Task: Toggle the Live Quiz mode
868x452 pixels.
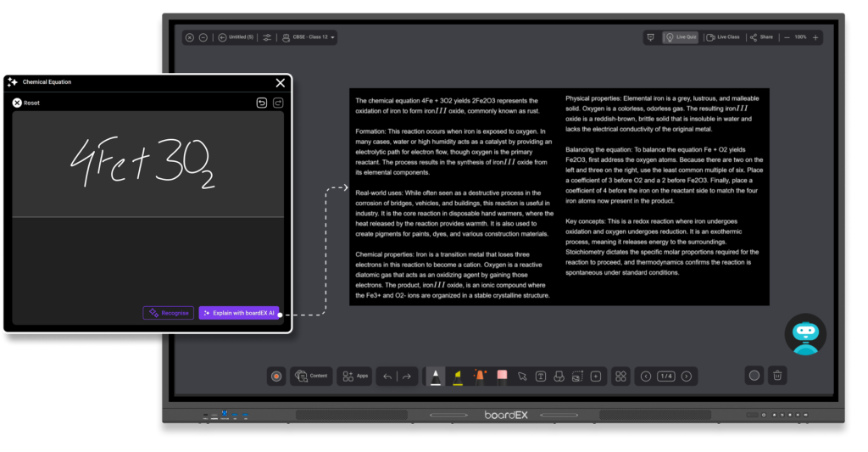Action: [681, 37]
